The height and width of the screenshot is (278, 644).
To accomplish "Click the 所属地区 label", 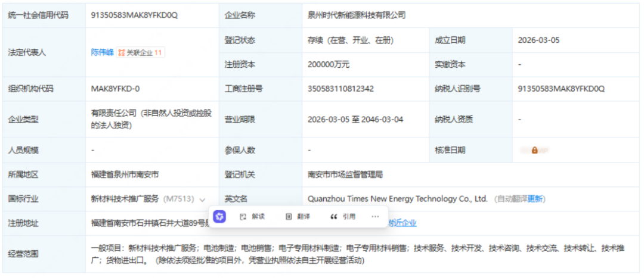I will [x=23, y=174].
